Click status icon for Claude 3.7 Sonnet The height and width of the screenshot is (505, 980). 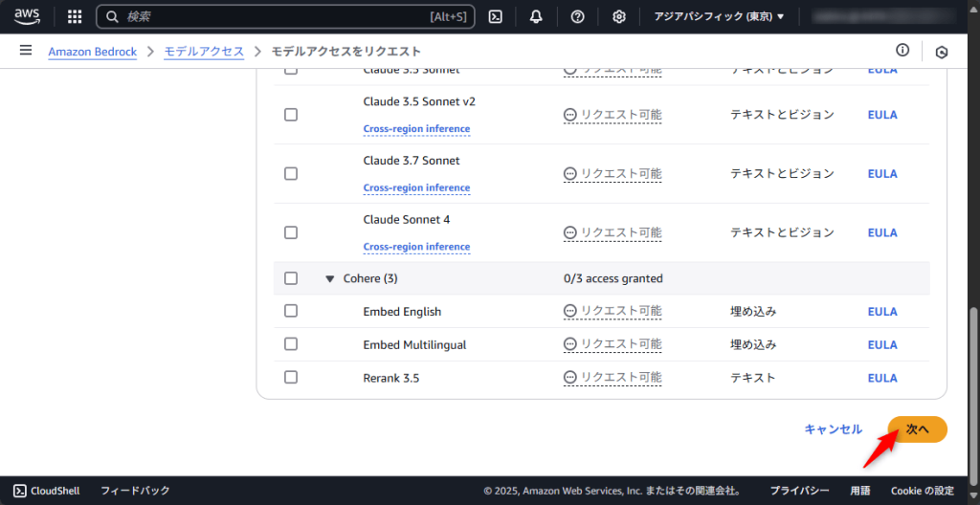coord(570,174)
